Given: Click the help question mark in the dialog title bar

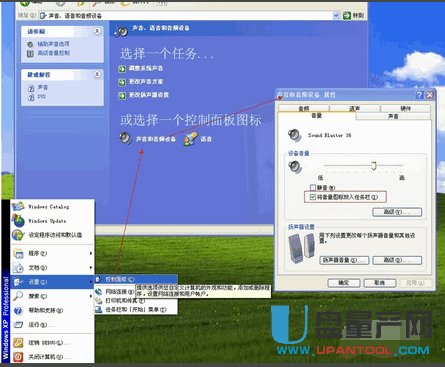Looking at the screenshot, I should coord(420,95).
